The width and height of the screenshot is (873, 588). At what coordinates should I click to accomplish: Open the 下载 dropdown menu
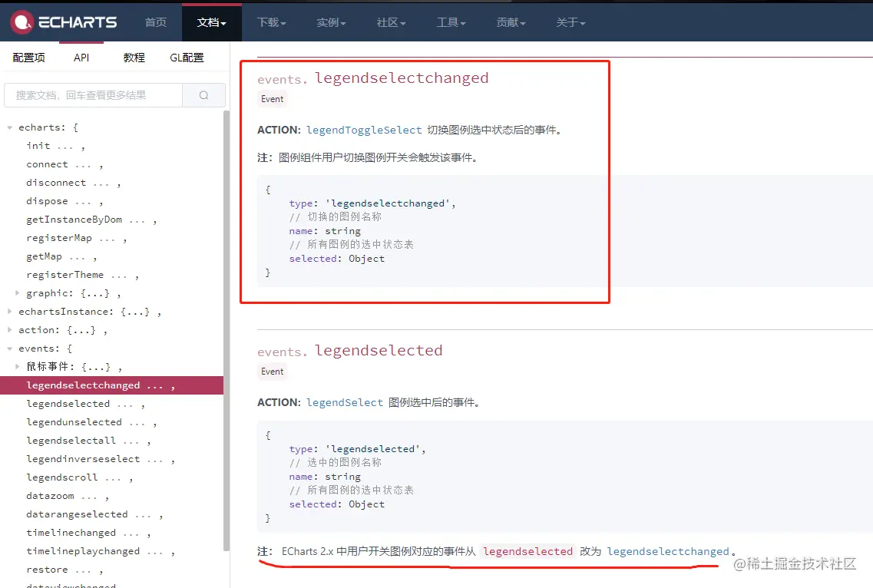pyautogui.click(x=271, y=22)
